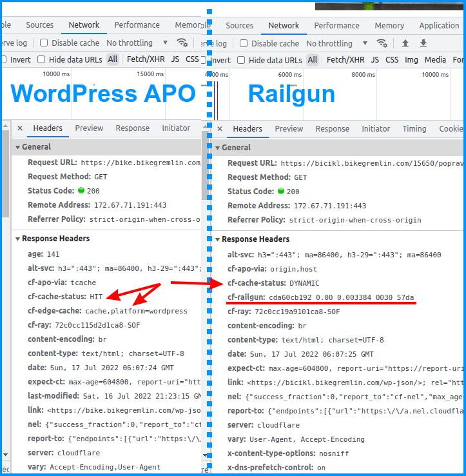Click scroll down arrow of left request list
This screenshot has height=476, width=466.
(x=5, y=455)
